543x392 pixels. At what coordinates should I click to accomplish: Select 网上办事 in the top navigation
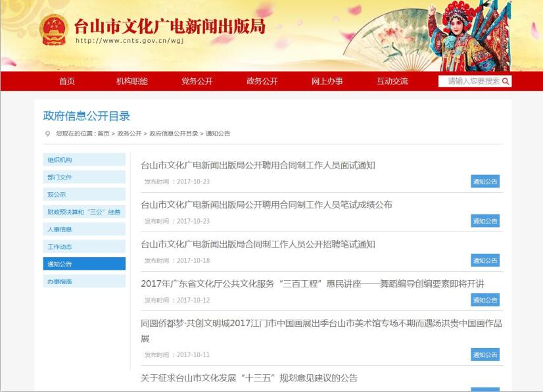click(x=327, y=82)
